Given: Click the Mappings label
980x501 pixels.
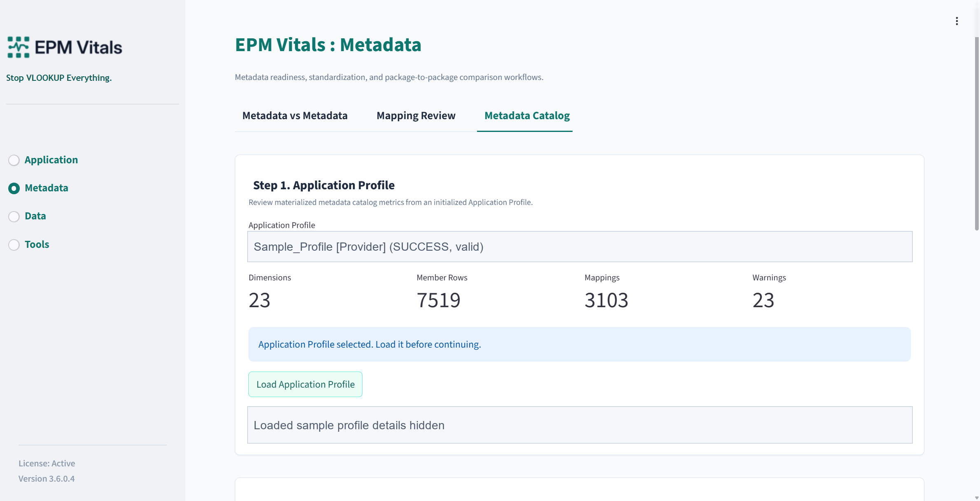Looking at the screenshot, I should (x=602, y=278).
